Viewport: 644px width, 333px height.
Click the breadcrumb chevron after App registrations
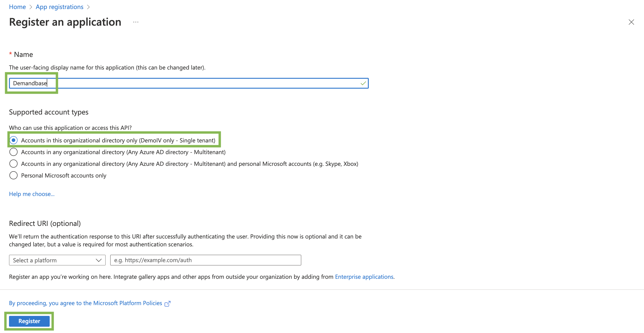[88, 7]
